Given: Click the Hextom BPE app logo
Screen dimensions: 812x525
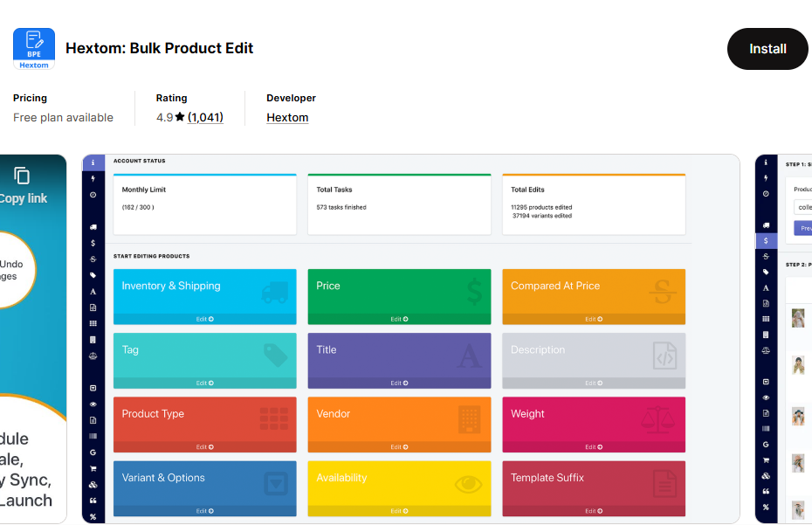Looking at the screenshot, I should tap(34, 49).
